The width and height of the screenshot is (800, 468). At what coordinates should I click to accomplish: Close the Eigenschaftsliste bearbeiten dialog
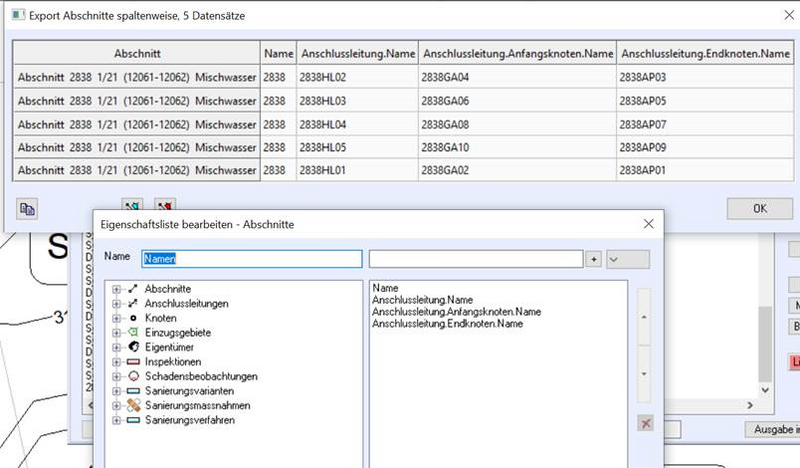point(648,224)
